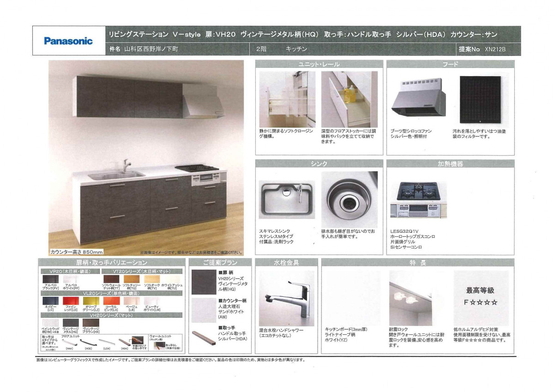
Task: Select the Coral Pink [LX] swatch
Action: (111, 301)
